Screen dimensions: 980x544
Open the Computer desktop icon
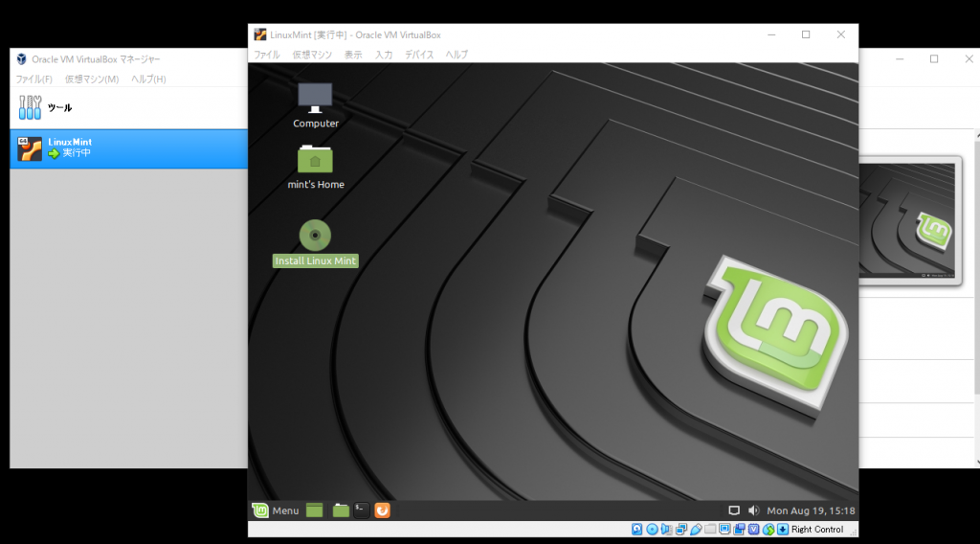(315, 105)
